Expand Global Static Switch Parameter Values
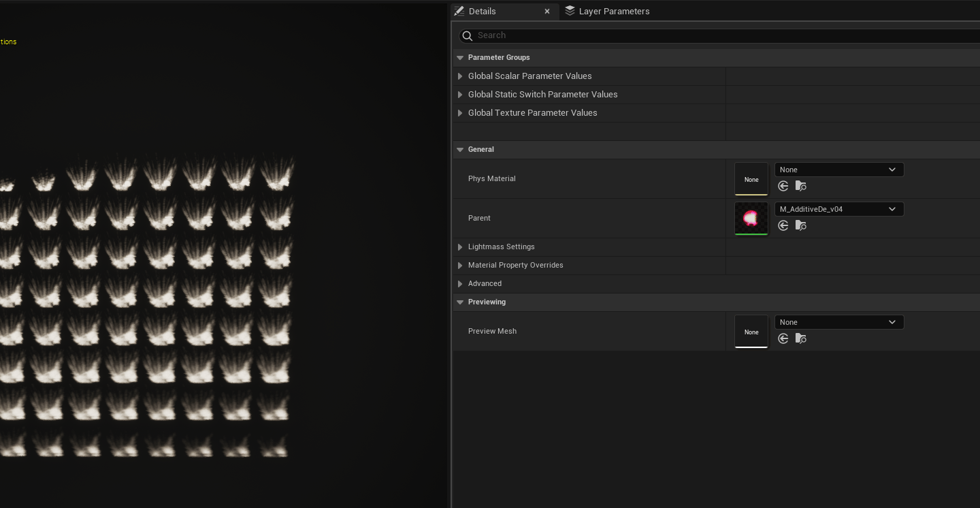 tap(460, 95)
